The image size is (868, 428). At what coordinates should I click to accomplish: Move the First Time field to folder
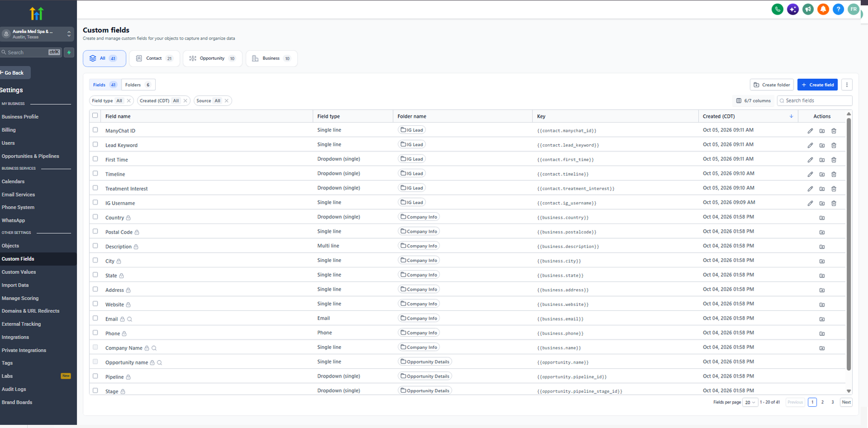(x=822, y=160)
